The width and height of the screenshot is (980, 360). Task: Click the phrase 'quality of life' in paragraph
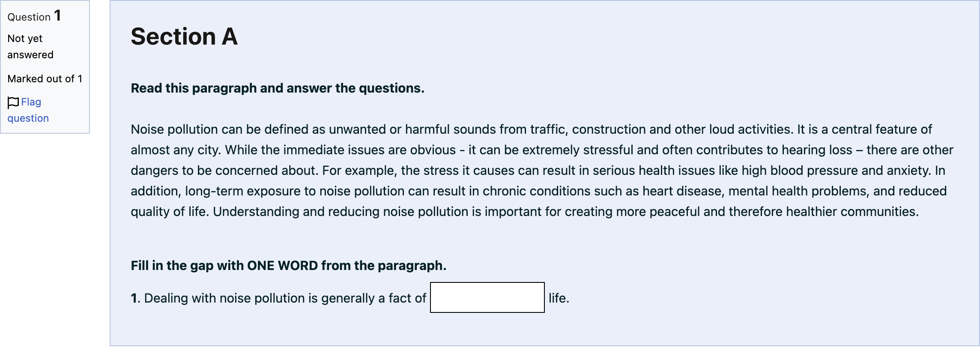point(169,212)
